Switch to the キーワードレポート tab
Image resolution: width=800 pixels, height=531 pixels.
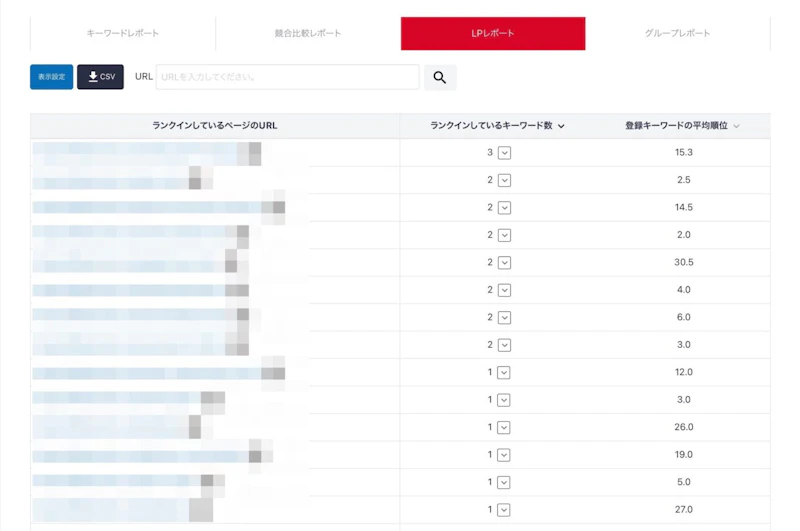pos(123,33)
